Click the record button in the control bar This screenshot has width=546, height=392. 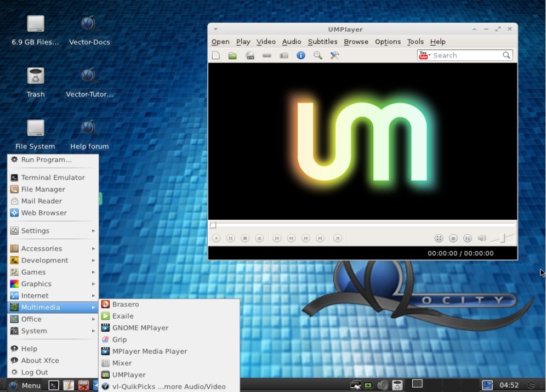click(259, 238)
